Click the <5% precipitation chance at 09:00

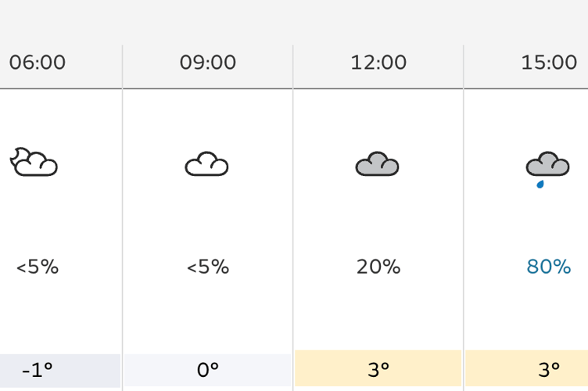[x=208, y=267]
